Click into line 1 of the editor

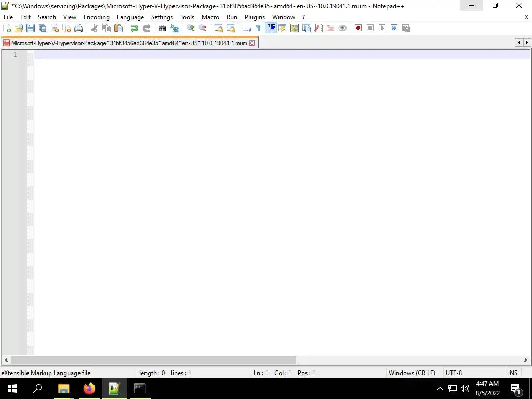(282, 54)
